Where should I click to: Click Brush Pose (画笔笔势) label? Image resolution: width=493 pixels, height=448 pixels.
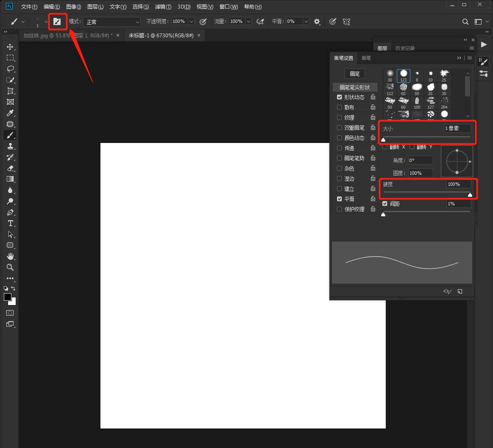click(354, 158)
